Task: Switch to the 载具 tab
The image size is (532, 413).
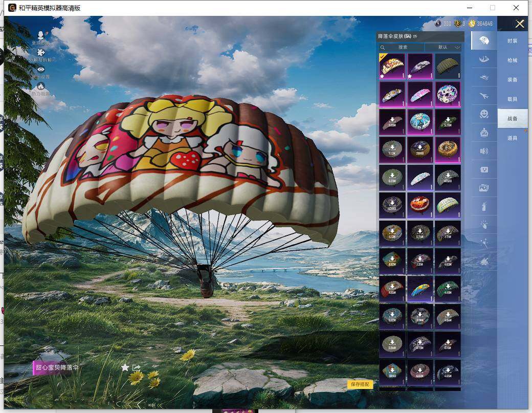Action: pyautogui.click(x=513, y=99)
